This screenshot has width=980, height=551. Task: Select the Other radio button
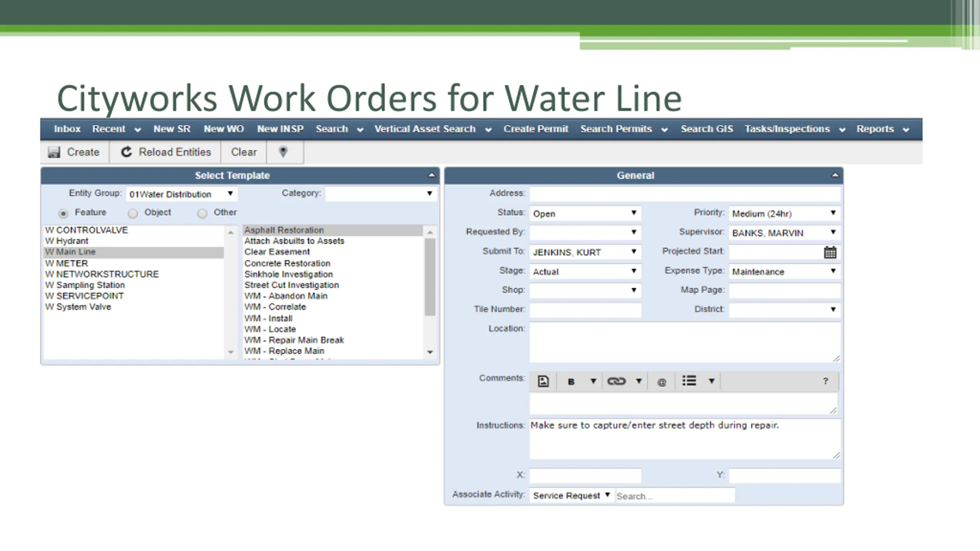202,213
